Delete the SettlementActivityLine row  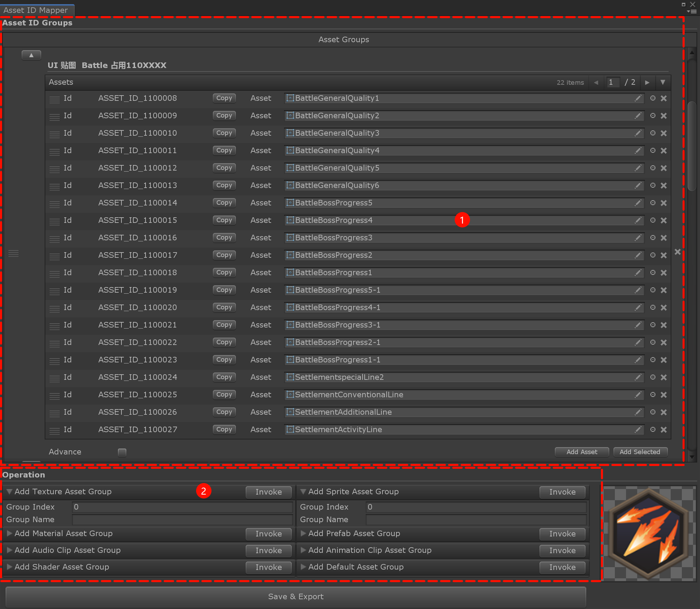click(664, 430)
